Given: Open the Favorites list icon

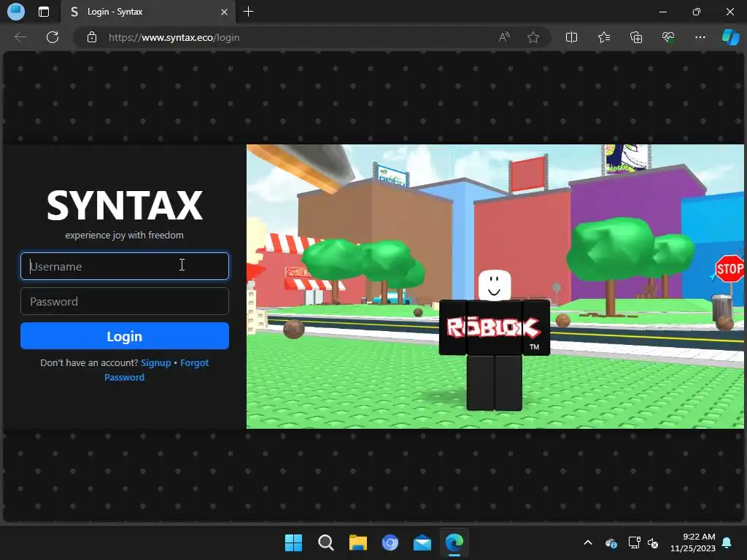Looking at the screenshot, I should 603,37.
